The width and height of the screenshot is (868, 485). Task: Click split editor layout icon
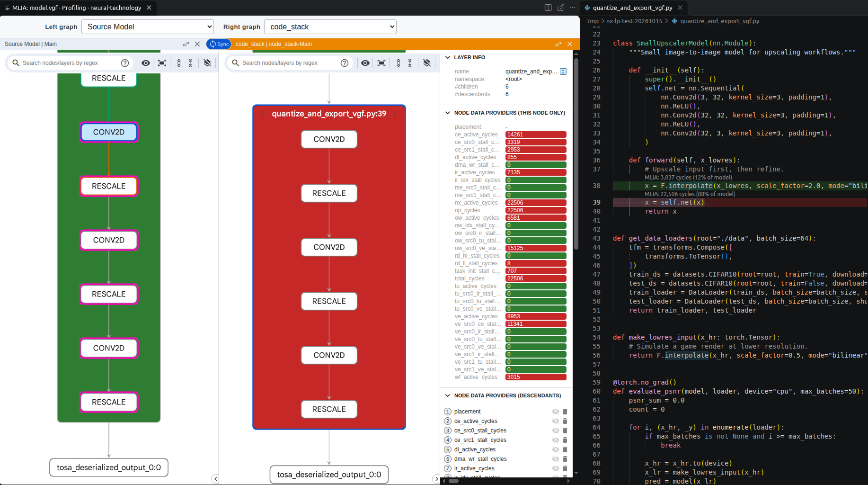point(548,8)
